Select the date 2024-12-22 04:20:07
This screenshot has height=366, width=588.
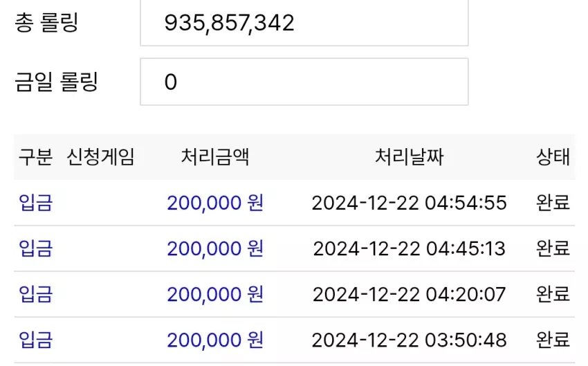409,294
